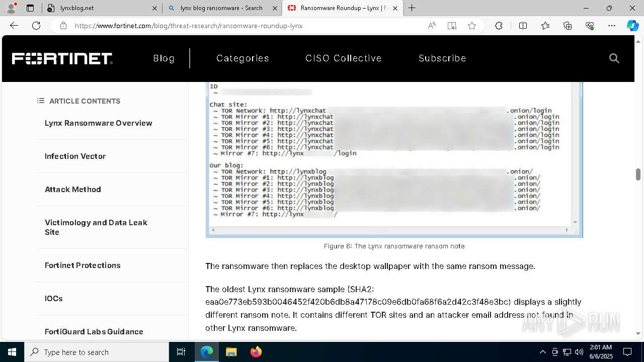The width and height of the screenshot is (644, 362).
Task: Refresh the current page
Action: click(x=36, y=26)
